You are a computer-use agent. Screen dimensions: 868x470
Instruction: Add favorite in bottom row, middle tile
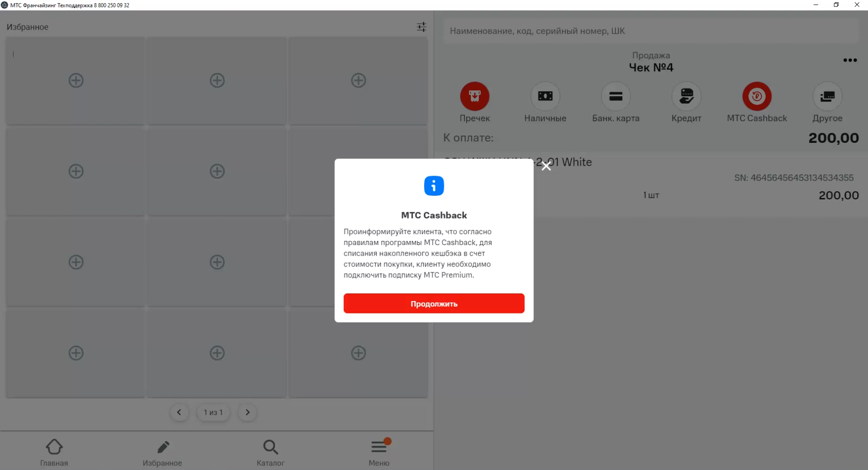coord(217,353)
